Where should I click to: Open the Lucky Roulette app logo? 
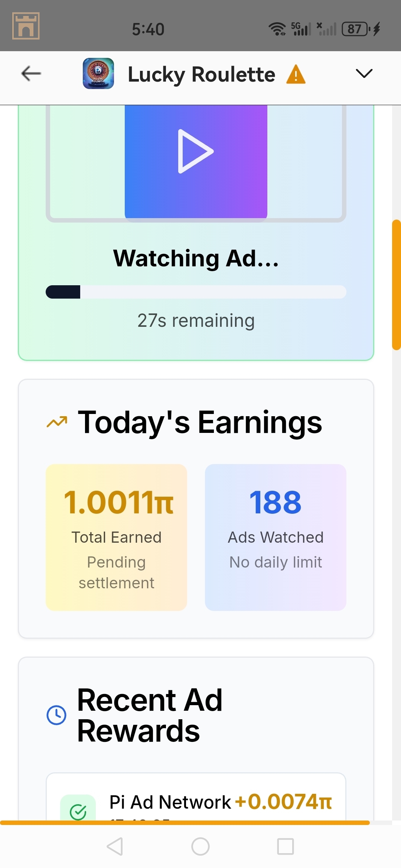[98, 73]
